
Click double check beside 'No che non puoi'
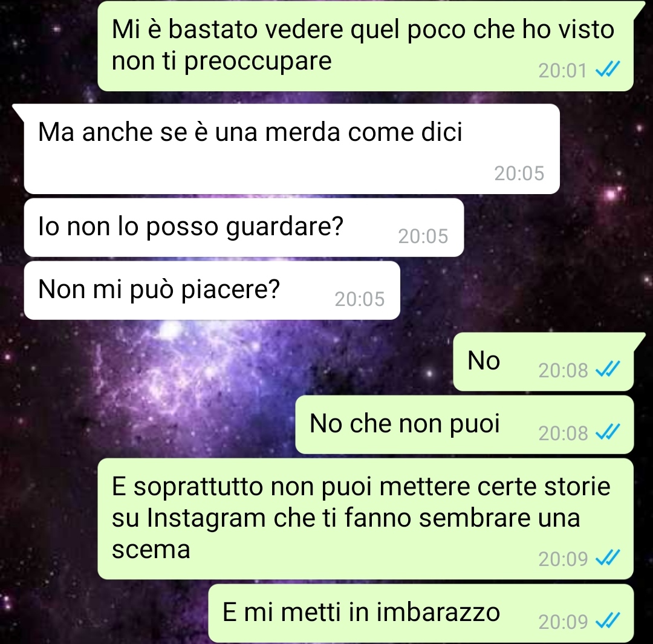[608, 432]
